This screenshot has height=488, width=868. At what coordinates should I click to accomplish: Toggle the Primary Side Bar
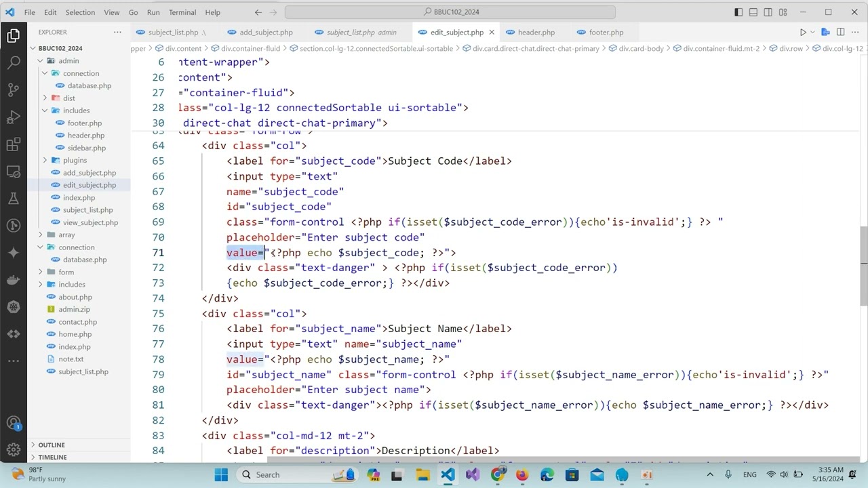[738, 12]
